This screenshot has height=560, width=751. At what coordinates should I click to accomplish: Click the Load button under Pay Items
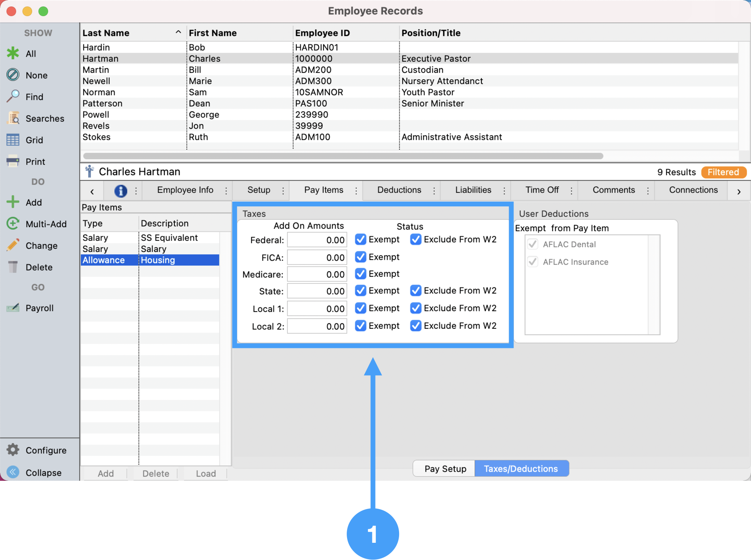click(206, 474)
